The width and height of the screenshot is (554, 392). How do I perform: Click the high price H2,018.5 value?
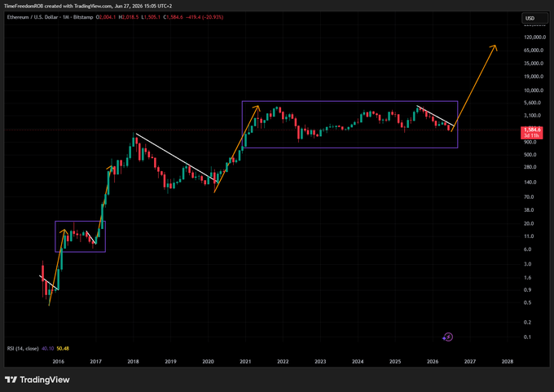click(129, 17)
